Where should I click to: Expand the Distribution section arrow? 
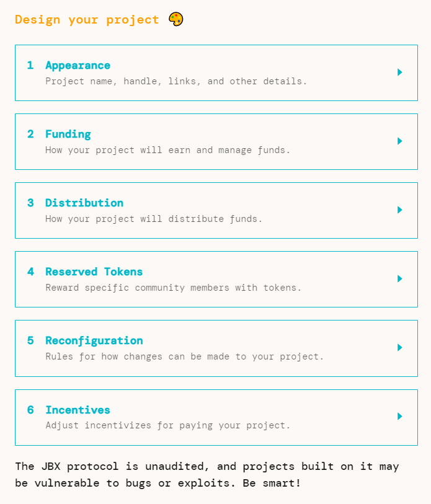tap(400, 210)
